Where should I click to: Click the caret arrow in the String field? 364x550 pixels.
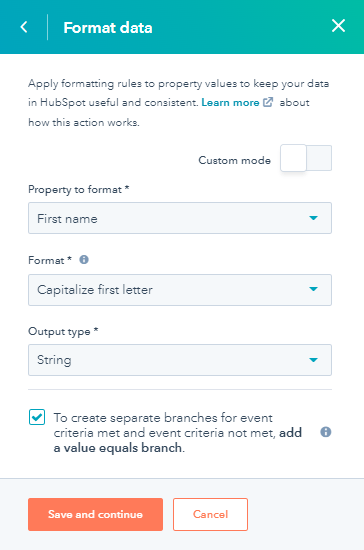click(x=314, y=360)
